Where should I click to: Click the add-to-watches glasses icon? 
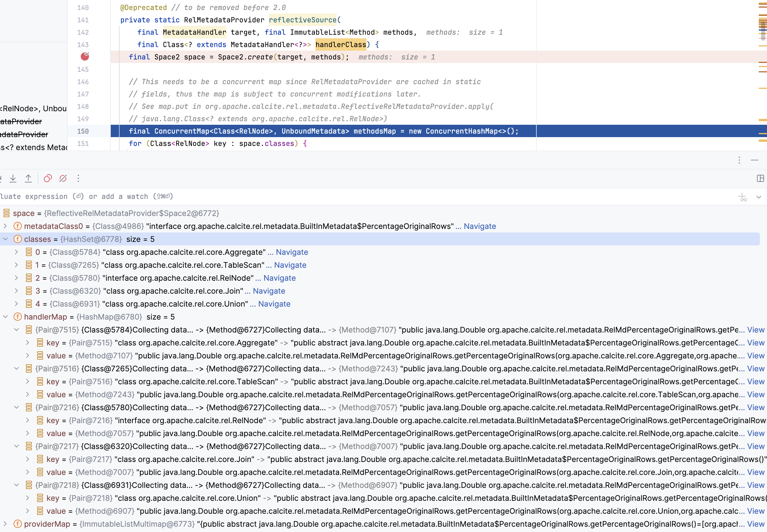tap(743, 197)
